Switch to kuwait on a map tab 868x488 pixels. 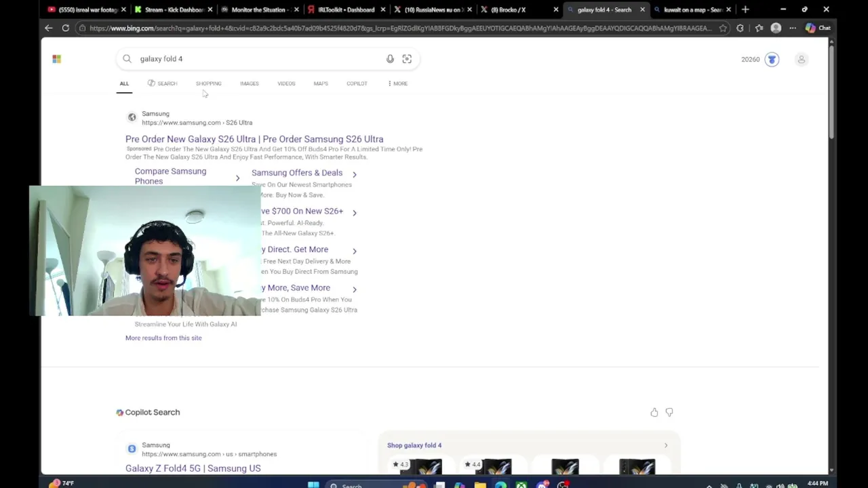[x=692, y=9]
